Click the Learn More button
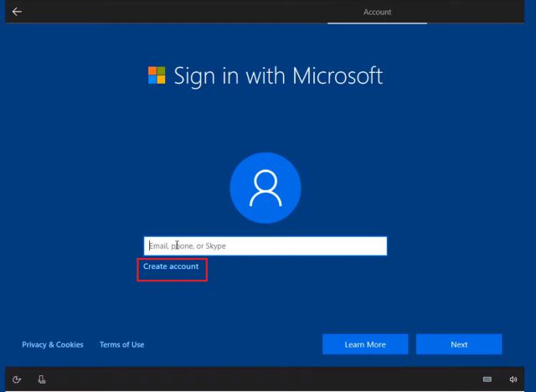Viewport: 536px width, 392px height. coord(365,344)
